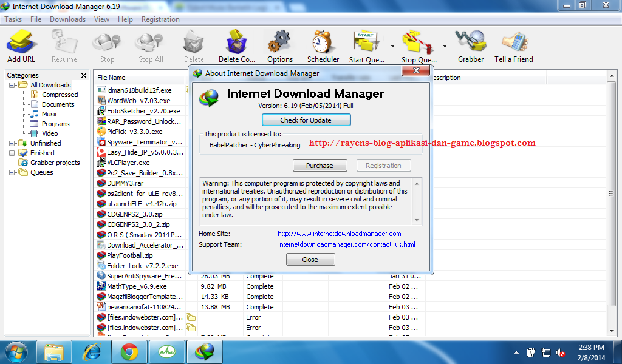Open the Help menu

click(125, 19)
